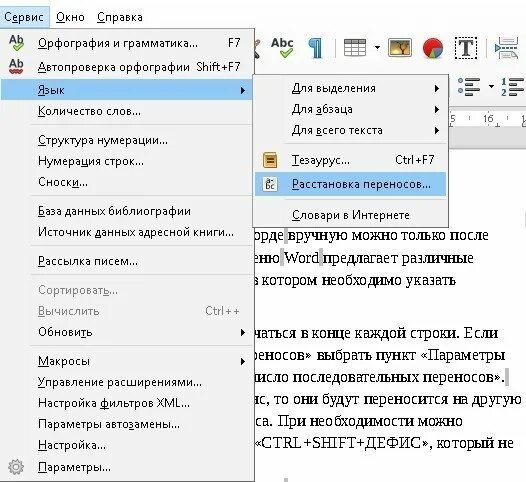
Task: Open the Тезаурус menu item
Action: [351, 160]
